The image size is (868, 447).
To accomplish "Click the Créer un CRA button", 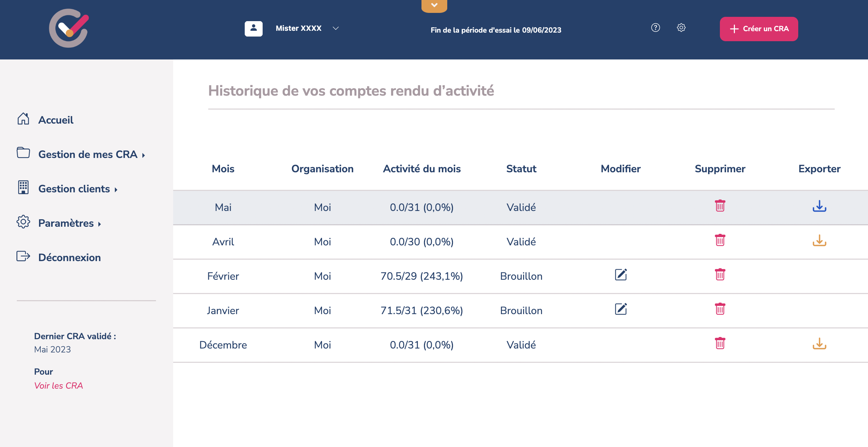I will pos(759,29).
